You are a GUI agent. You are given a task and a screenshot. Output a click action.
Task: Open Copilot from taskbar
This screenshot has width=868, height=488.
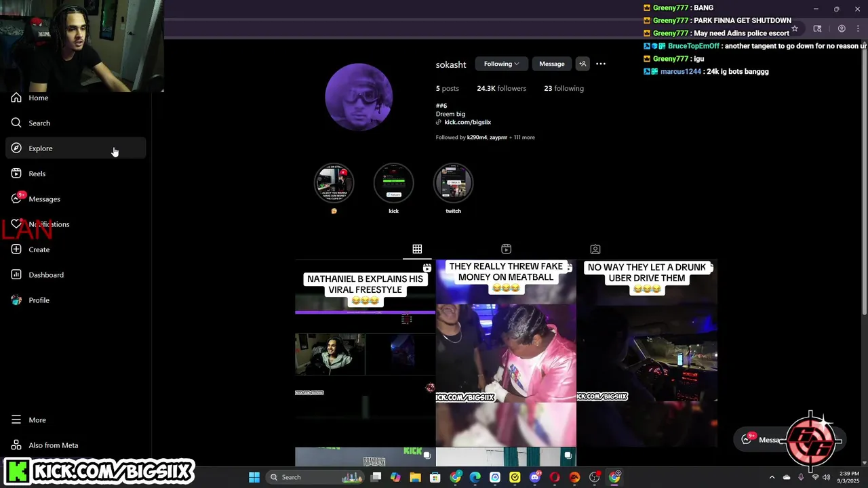[395, 477]
